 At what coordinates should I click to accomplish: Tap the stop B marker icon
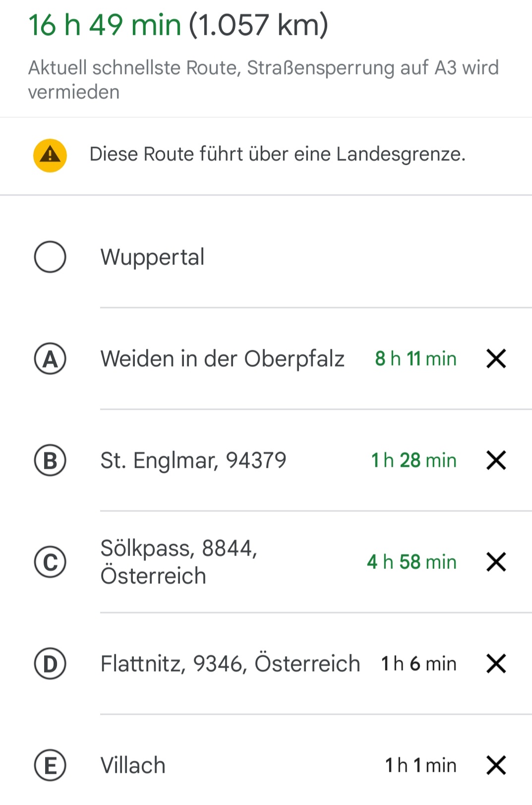50,460
